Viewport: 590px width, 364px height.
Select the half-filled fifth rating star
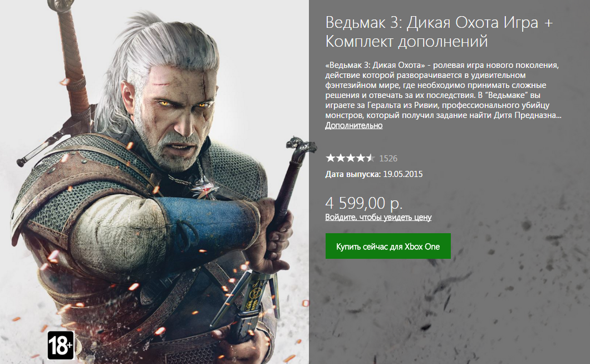click(371, 158)
